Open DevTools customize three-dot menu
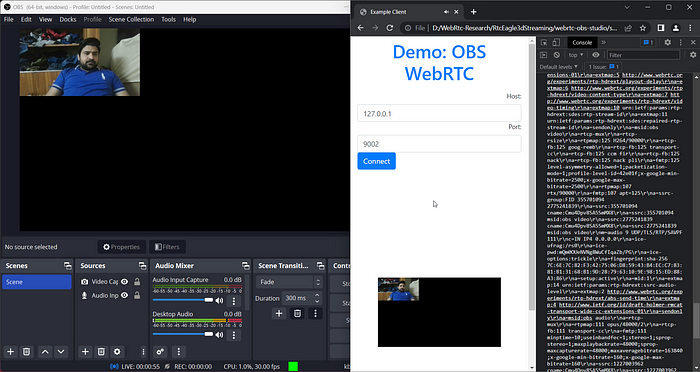Screen dimensions: 700x372 [x=681, y=42]
